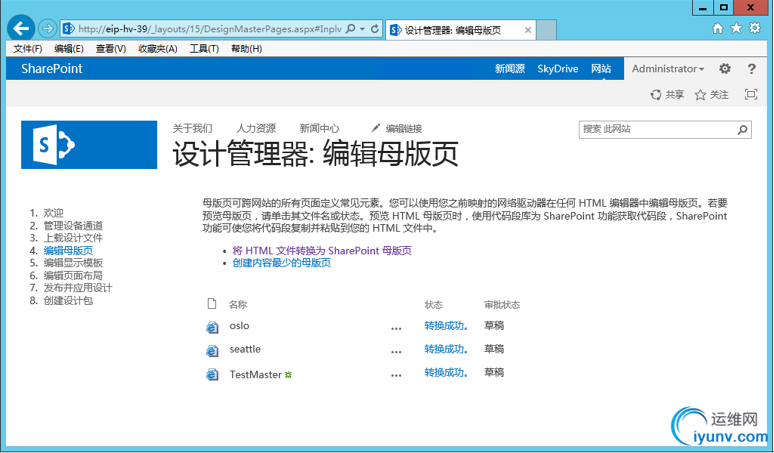Click the SharePoint settings gear icon
Viewport: 774px width, 453px height.
pos(725,69)
